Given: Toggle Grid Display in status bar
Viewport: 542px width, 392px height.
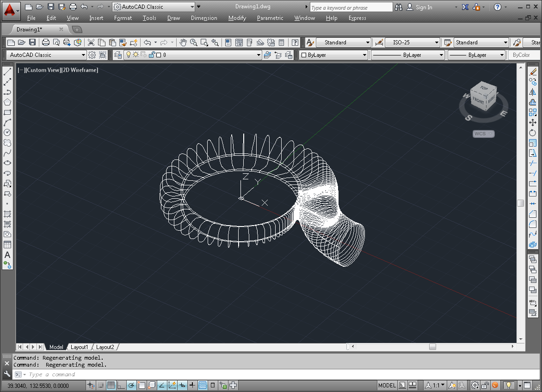Looking at the screenshot, I should [x=111, y=385].
